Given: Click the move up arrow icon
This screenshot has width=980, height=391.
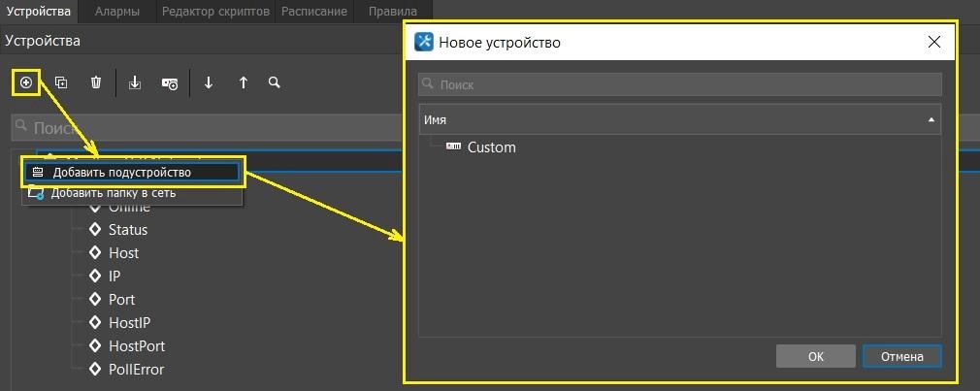Looking at the screenshot, I should (244, 83).
